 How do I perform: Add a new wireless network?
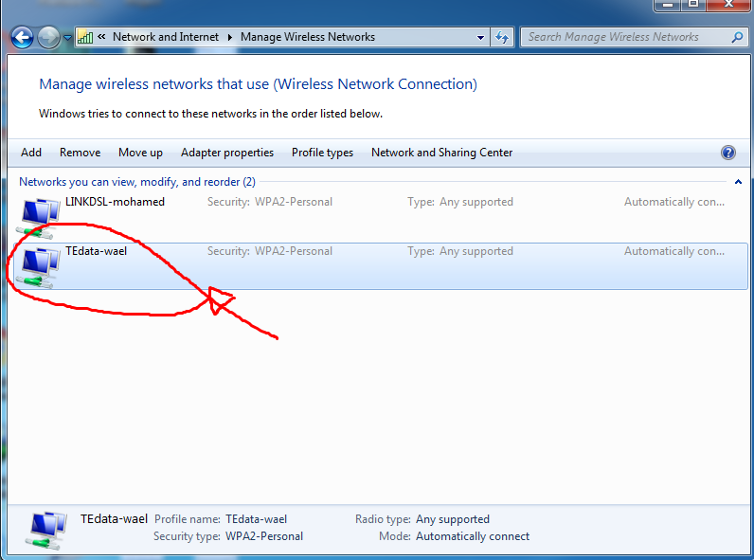click(31, 153)
